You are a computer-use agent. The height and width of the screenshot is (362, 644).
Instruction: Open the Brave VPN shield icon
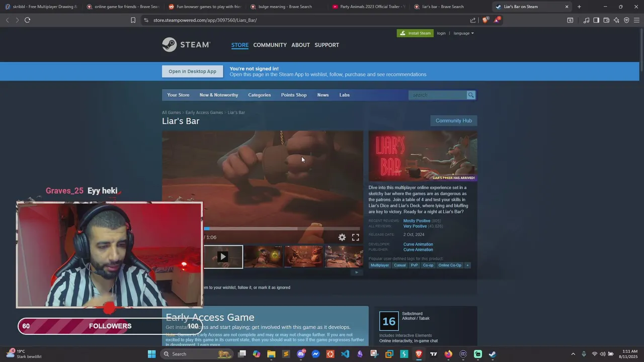[x=626, y=20]
